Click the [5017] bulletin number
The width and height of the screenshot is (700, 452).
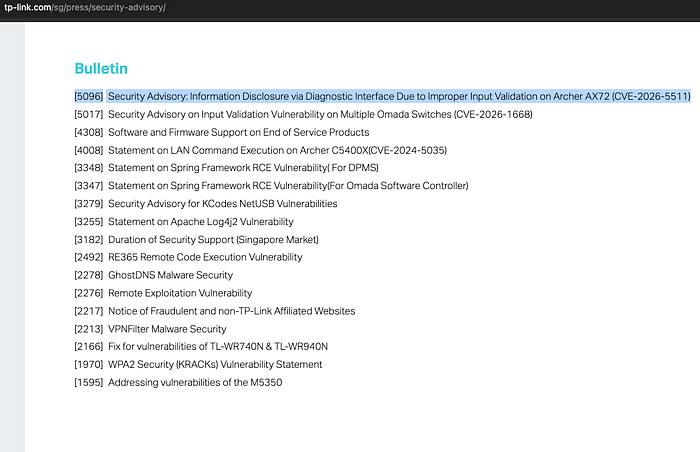click(88, 114)
